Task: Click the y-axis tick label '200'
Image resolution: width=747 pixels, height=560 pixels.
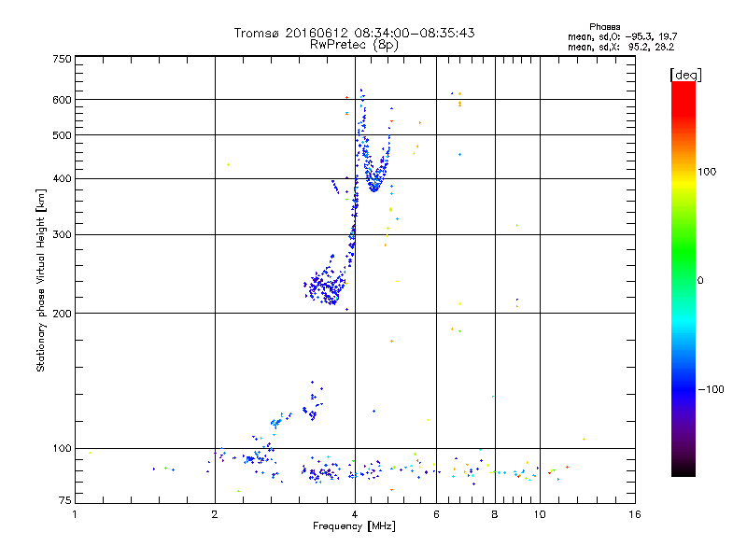Action: 62,314
